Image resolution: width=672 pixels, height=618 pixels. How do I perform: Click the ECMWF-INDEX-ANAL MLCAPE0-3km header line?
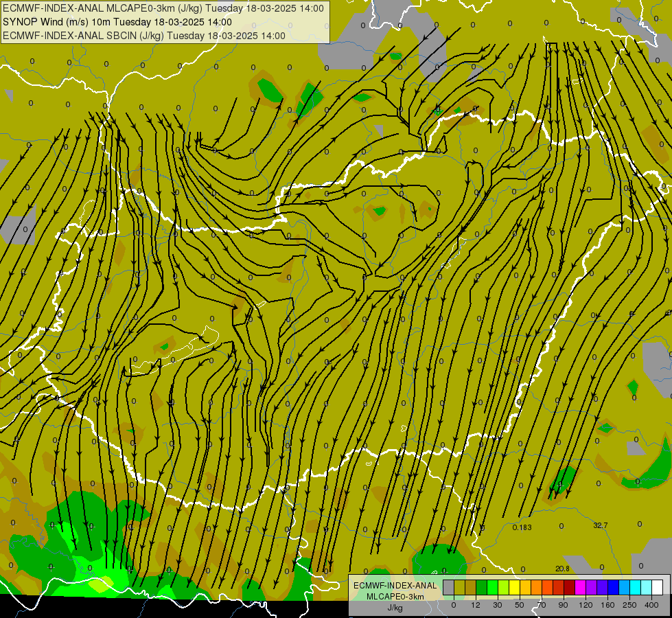(x=163, y=8)
